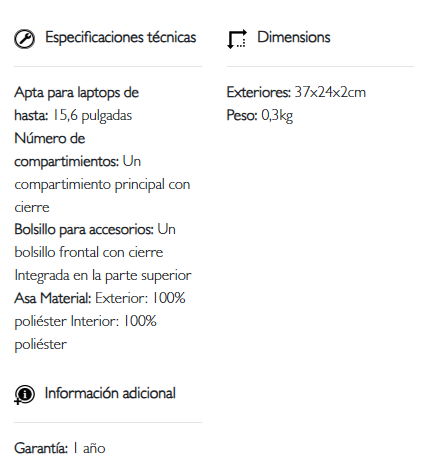Click the Exteriores label
426x476 pixels.
259,92
